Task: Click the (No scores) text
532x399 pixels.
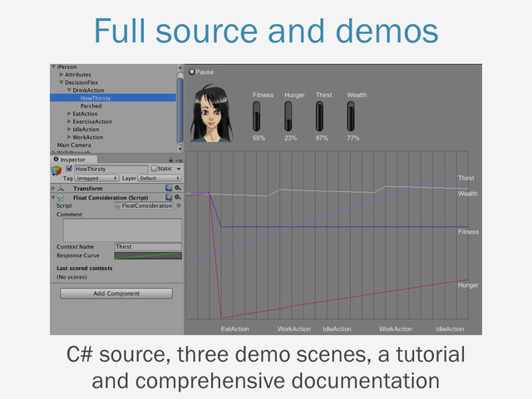Action: tap(71, 277)
